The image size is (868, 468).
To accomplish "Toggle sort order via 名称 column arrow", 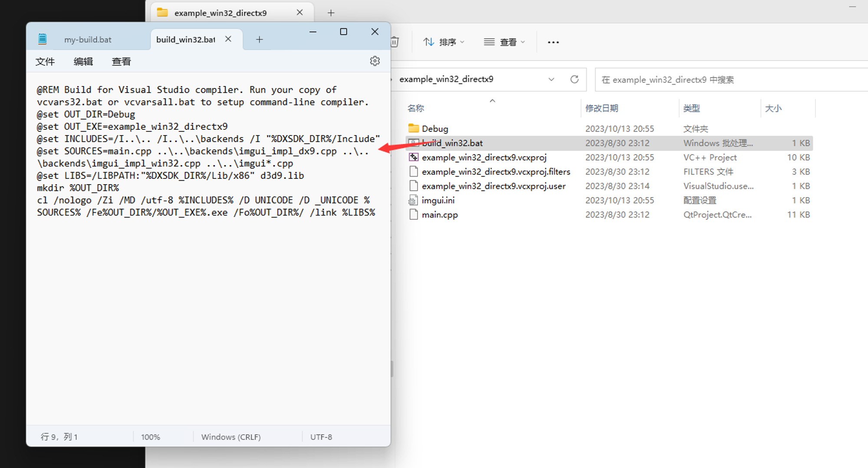I will (x=492, y=100).
